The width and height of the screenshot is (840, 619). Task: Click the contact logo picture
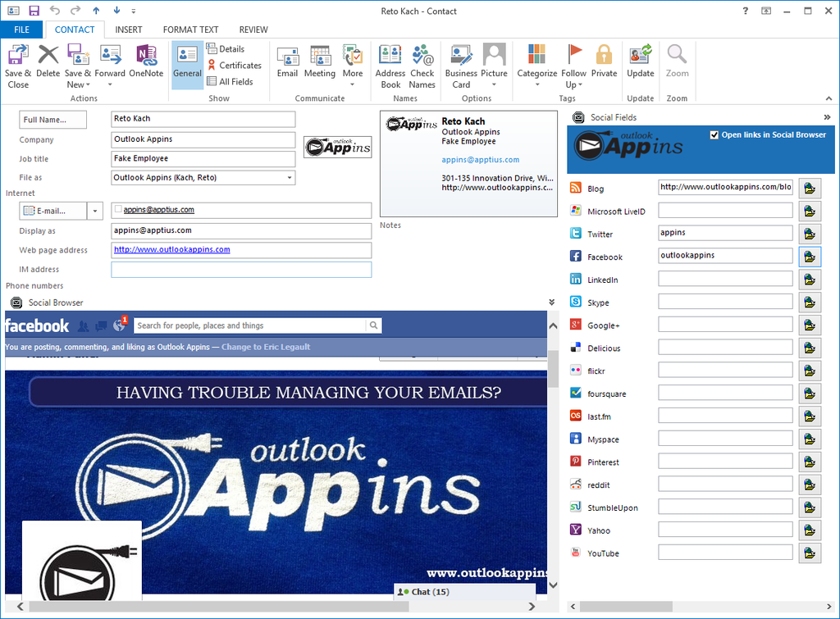pyautogui.click(x=338, y=148)
